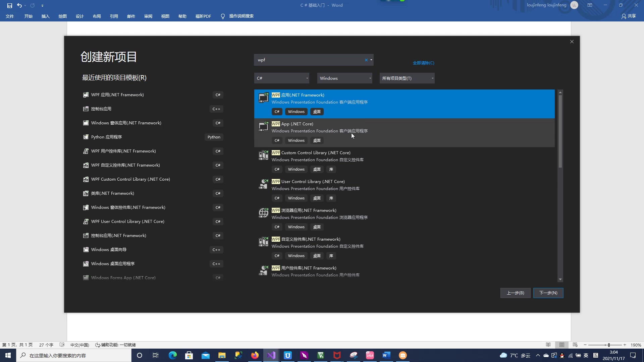The height and width of the screenshot is (362, 644).
Task: Choose recent template 控制台应用 C++
Action: click(x=153, y=109)
